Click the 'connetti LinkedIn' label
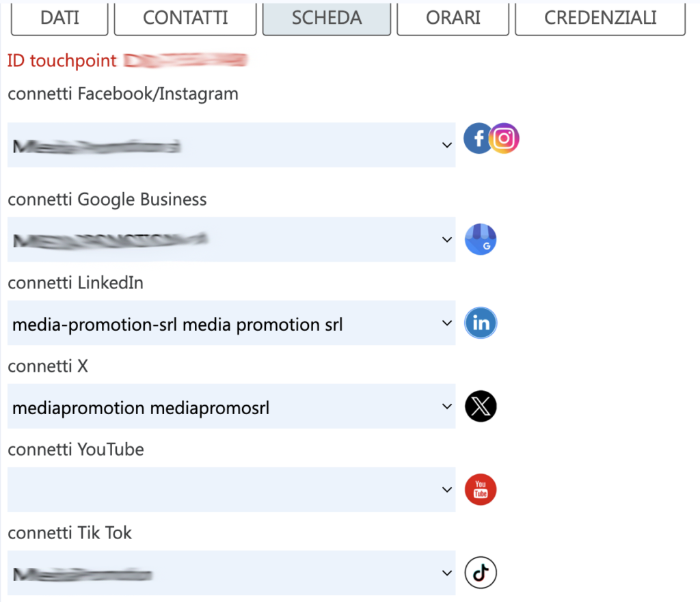 coord(75,283)
